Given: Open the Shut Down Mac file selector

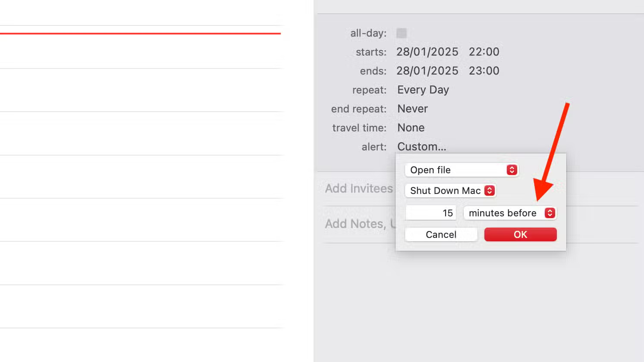Looking at the screenshot, I should click(x=450, y=190).
